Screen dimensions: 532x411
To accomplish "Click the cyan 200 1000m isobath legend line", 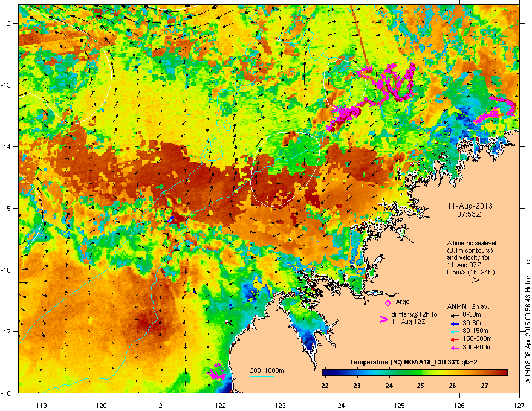I will click(262, 377).
